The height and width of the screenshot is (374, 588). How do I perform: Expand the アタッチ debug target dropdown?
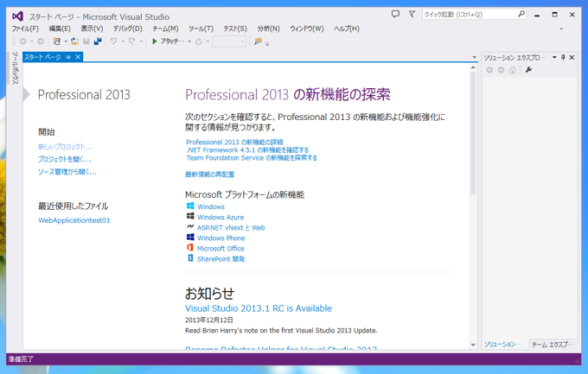(x=189, y=41)
